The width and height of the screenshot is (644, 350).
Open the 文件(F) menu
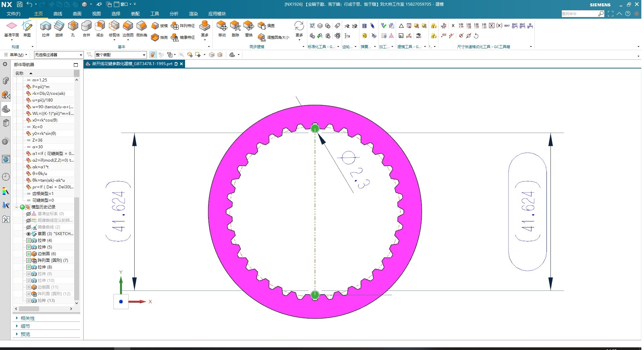coord(13,14)
